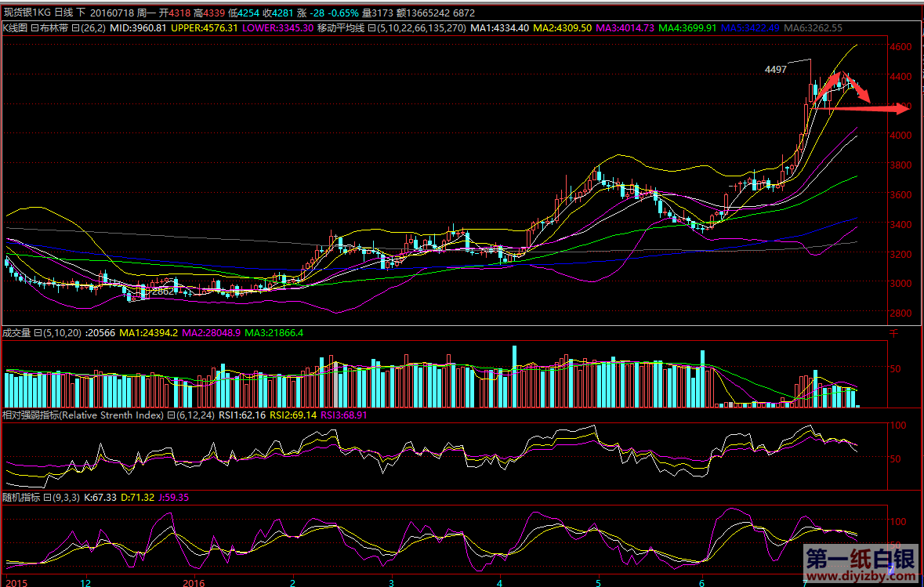
Task: Select the MA1:4334.40 legend value
Action: (x=499, y=27)
